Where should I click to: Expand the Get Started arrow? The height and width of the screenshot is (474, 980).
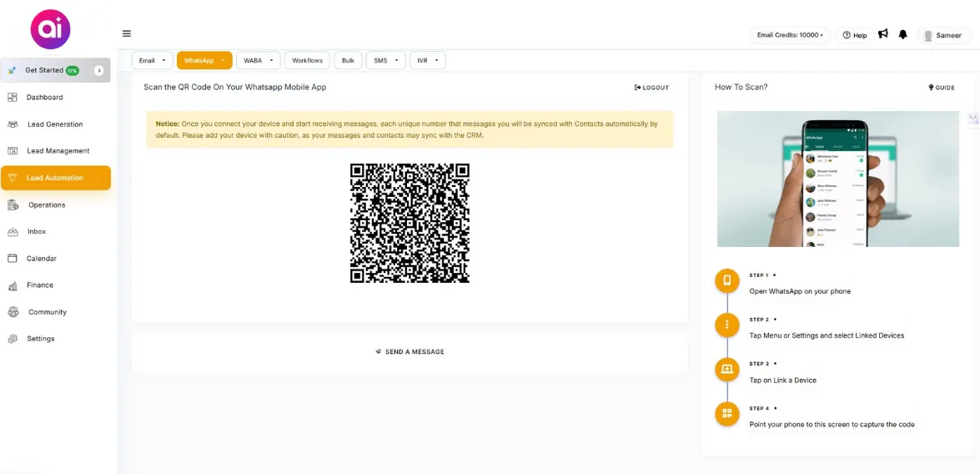coord(98,71)
